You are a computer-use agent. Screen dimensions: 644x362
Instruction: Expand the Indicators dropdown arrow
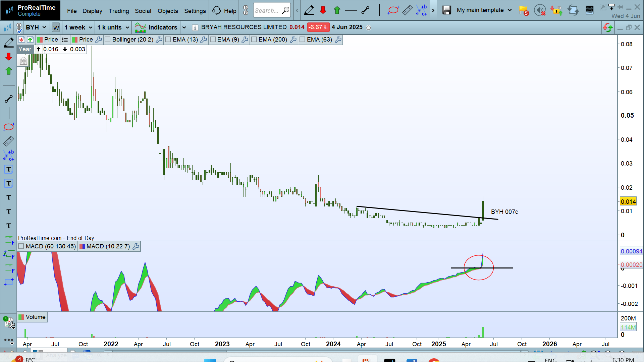coord(184,27)
